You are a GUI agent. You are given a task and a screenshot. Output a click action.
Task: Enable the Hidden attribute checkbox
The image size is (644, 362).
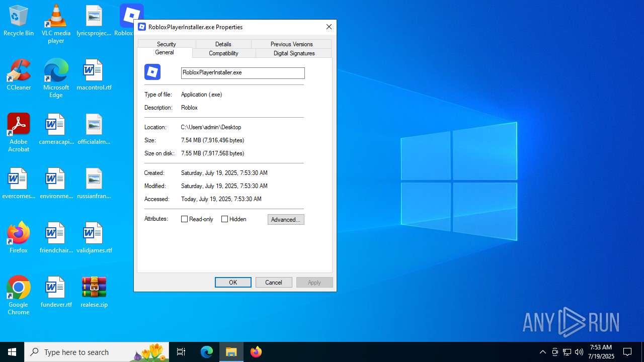[224, 219]
